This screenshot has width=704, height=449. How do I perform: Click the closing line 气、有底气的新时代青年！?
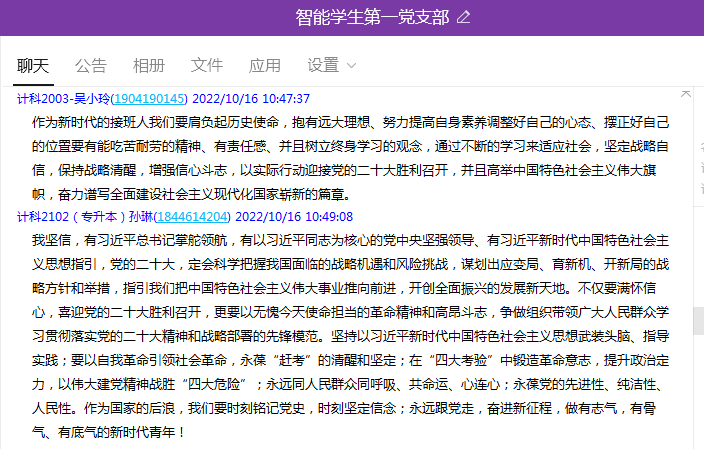pos(108,432)
